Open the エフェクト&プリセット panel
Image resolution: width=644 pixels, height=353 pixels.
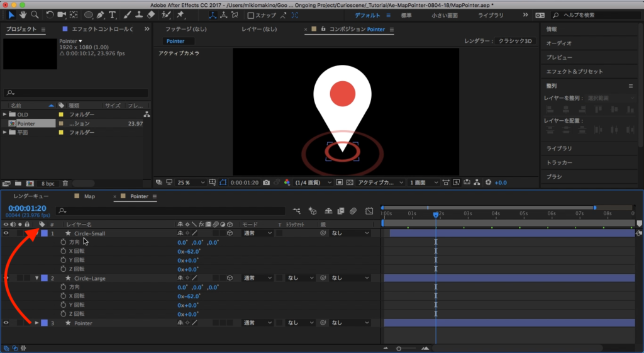click(x=574, y=71)
